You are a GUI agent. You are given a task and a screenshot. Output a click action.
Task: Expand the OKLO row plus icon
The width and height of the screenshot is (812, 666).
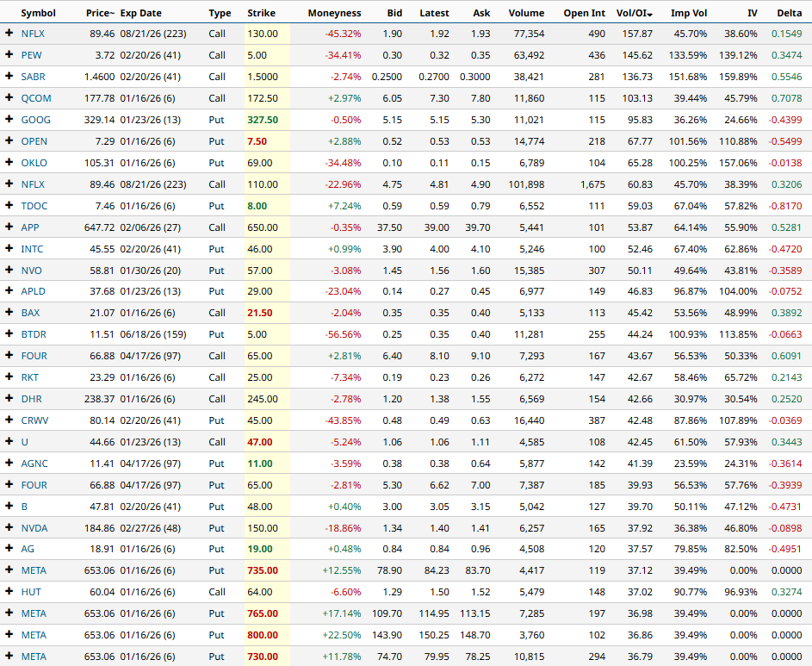tap(9, 162)
